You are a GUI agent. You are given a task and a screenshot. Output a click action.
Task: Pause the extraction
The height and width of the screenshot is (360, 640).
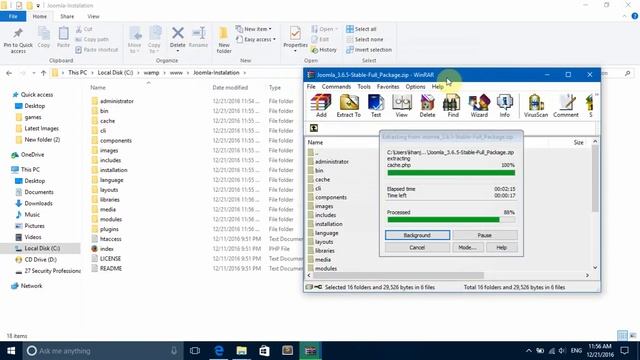[x=484, y=235]
